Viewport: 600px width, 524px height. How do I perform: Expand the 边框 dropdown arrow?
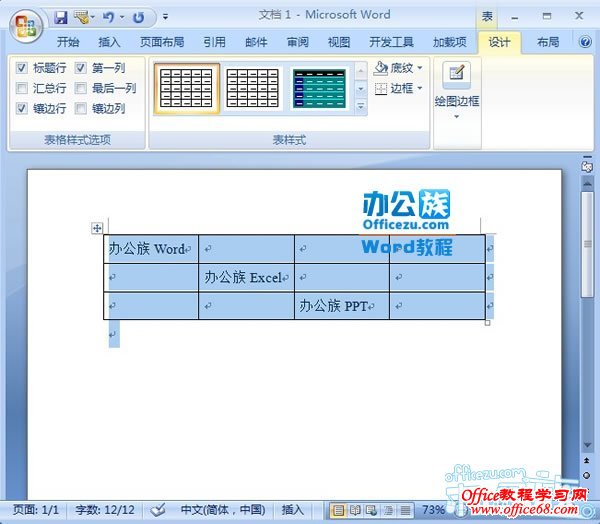coord(420,88)
